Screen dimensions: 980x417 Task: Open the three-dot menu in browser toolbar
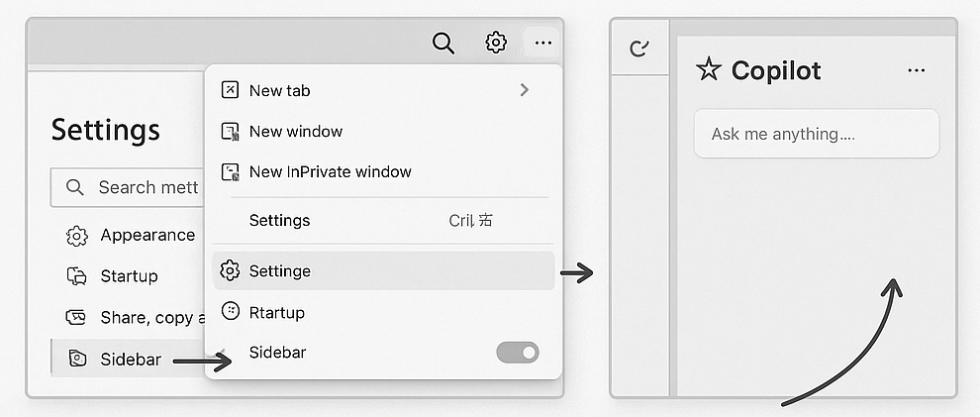coord(543,43)
